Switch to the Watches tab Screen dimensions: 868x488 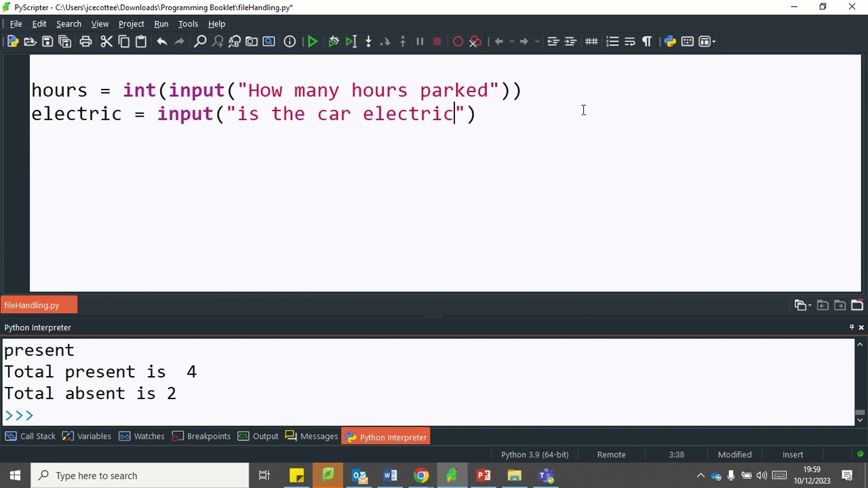(x=142, y=436)
